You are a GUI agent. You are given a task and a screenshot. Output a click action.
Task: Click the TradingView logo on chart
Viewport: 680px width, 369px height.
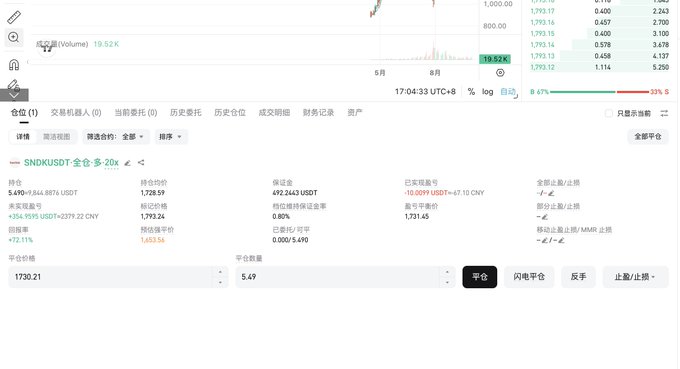[x=47, y=49]
